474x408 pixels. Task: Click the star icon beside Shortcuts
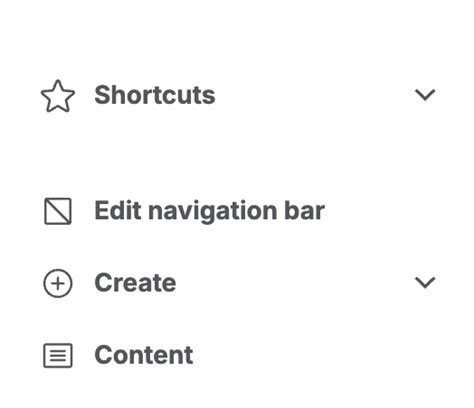point(58,96)
